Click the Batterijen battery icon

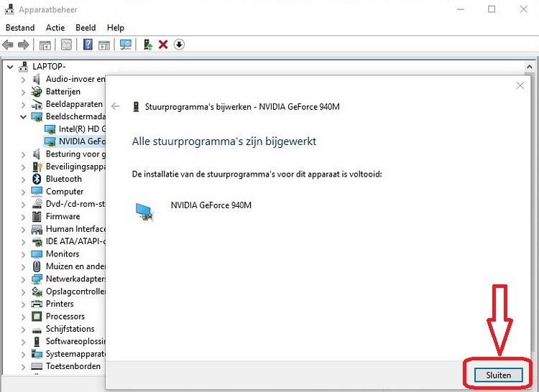point(37,92)
